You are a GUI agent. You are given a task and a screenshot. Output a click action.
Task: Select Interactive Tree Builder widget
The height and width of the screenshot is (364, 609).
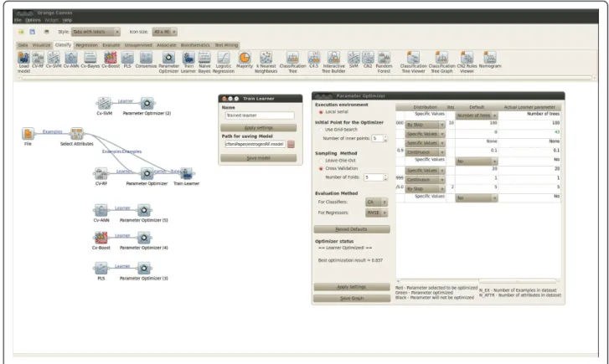[x=333, y=58]
